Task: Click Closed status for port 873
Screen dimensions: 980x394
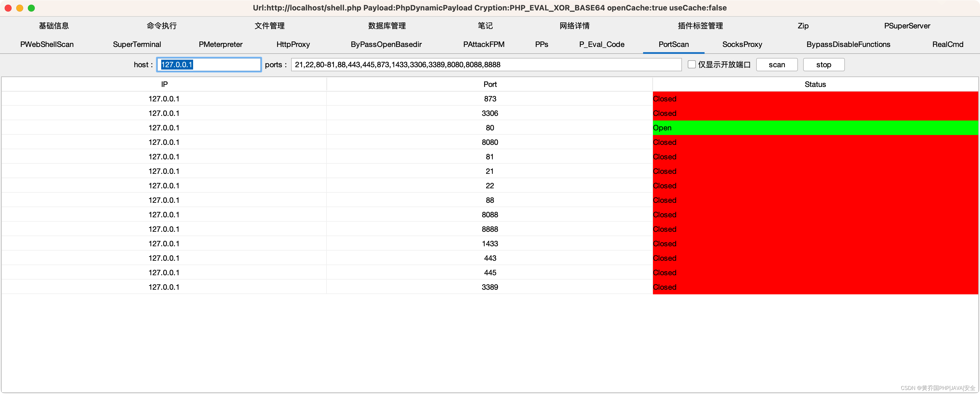Action: tap(815, 99)
